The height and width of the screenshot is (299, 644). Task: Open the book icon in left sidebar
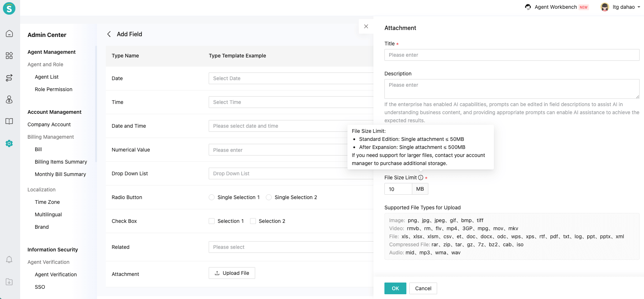[9, 122]
